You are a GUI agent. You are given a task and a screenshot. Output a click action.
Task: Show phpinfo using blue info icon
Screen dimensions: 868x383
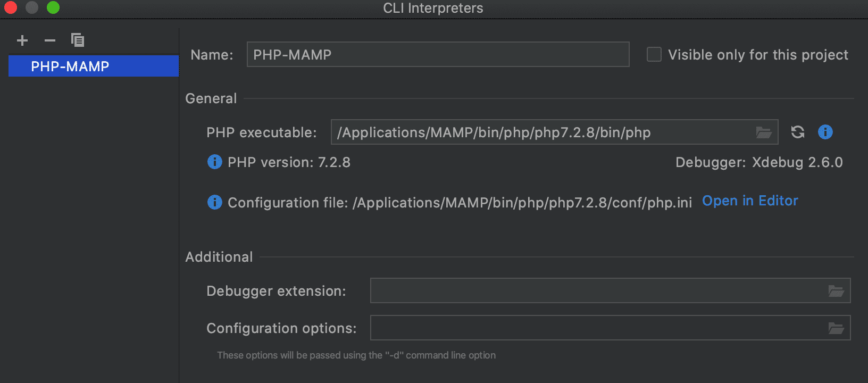[x=825, y=132]
